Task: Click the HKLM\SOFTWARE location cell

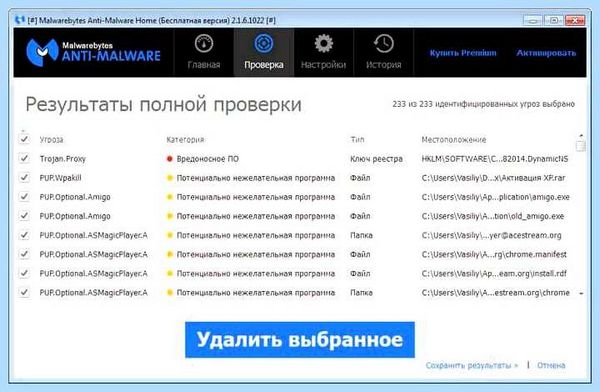Action: coord(495,159)
